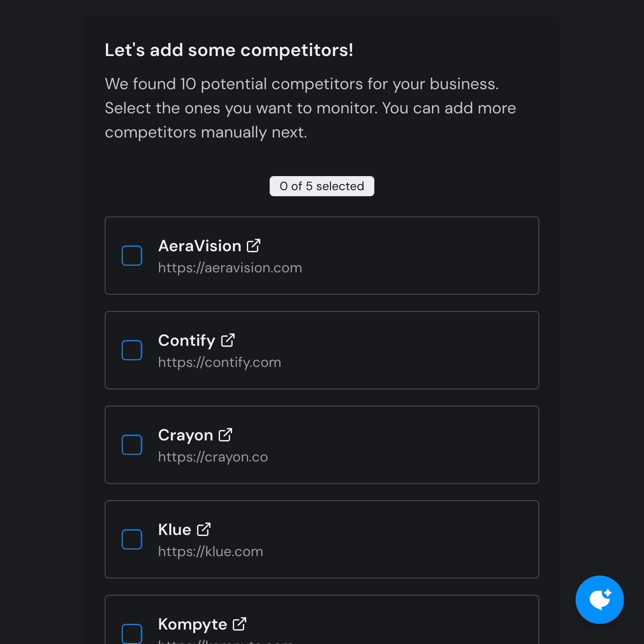
Task: Open Crayon's external link icon
Action: [225, 435]
